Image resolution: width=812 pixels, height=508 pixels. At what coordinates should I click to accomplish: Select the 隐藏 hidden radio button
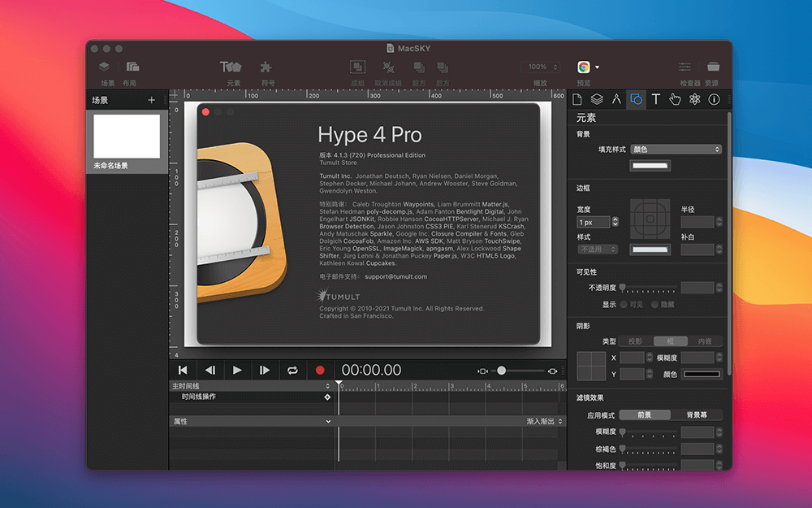tap(655, 304)
